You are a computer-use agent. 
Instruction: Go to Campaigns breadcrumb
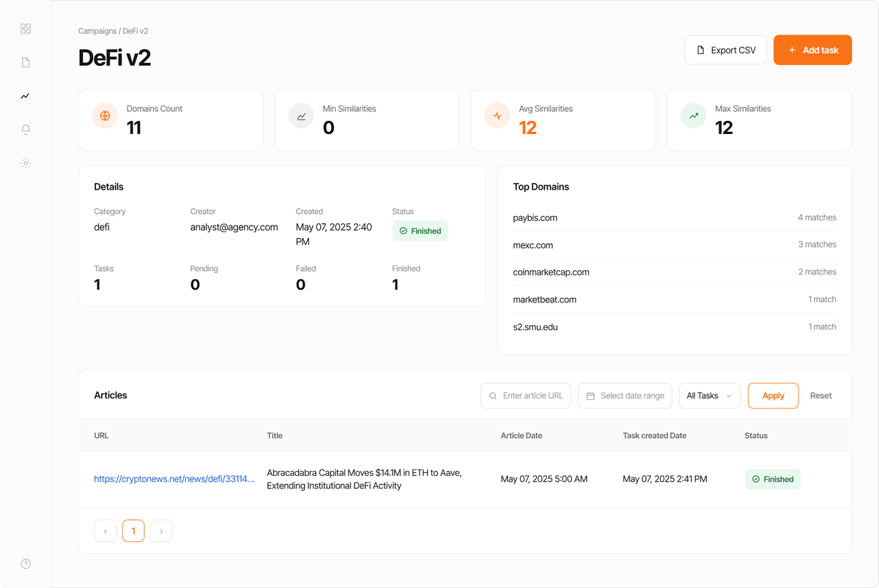coord(97,31)
